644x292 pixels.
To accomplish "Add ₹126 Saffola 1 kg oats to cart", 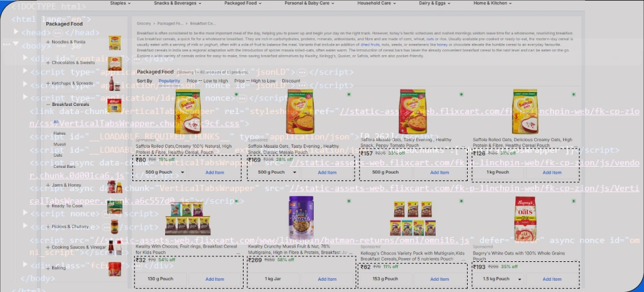I will tap(552, 172).
